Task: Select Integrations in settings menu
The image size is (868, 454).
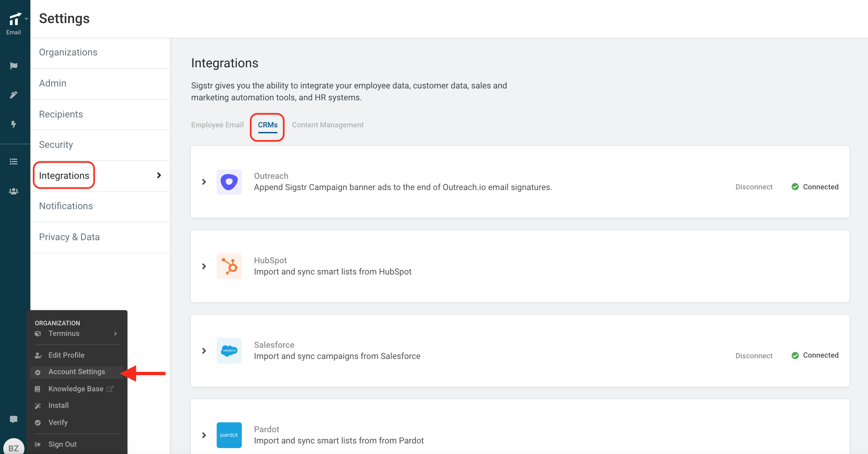Action: [64, 175]
